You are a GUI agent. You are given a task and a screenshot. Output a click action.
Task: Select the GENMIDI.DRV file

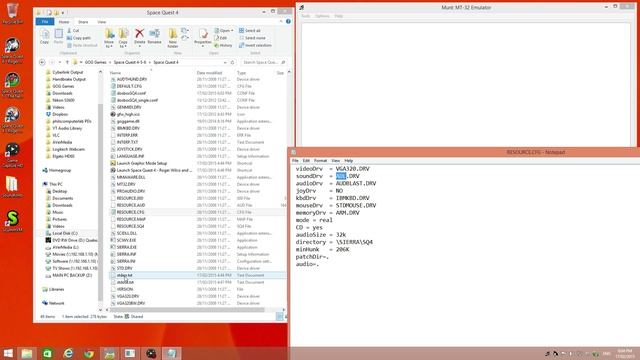click(x=129, y=107)
